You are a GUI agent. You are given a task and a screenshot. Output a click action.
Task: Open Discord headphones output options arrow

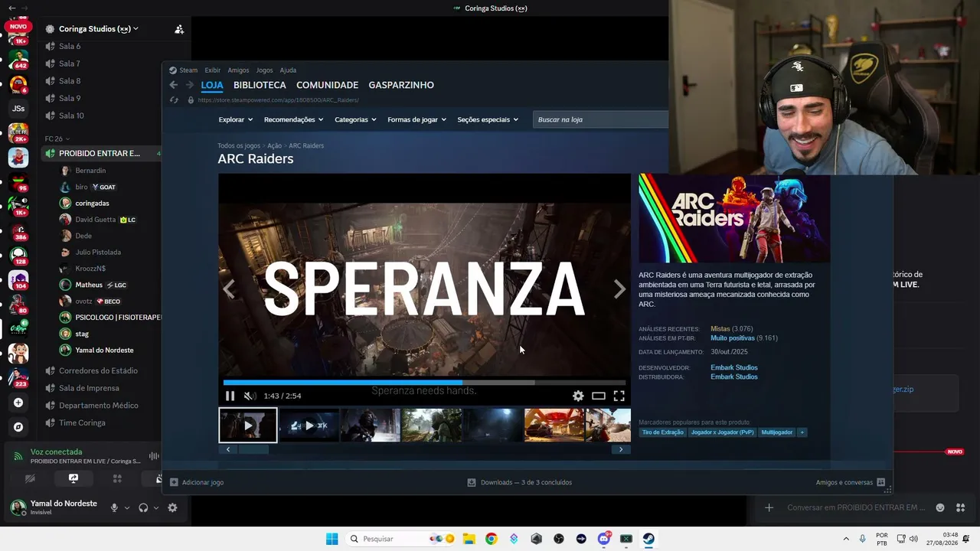coord(156,507)
